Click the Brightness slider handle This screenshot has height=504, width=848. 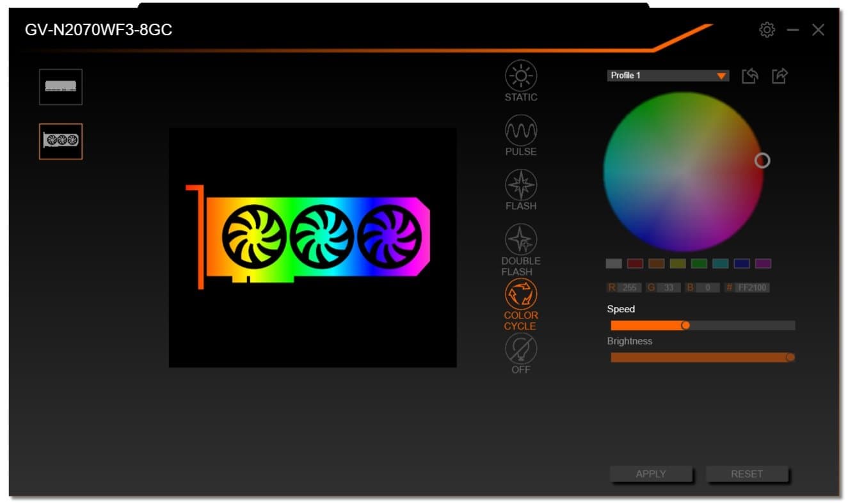(x=790, y=358)
